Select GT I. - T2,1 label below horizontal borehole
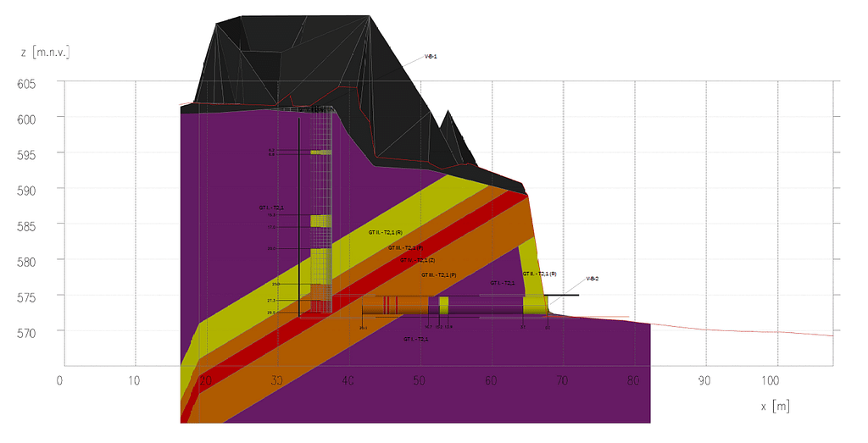This screenshot has height=443, width=868. (x=415, y=339)
